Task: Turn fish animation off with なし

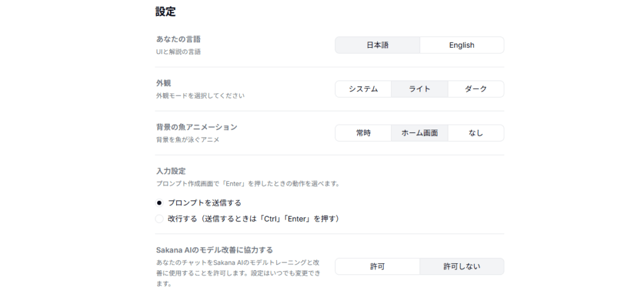Action: [475, 133]
